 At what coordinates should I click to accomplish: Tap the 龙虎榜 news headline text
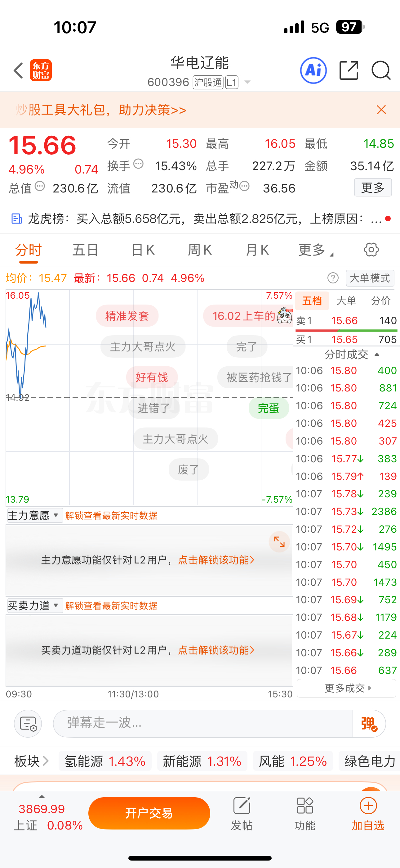click(205, 219)
